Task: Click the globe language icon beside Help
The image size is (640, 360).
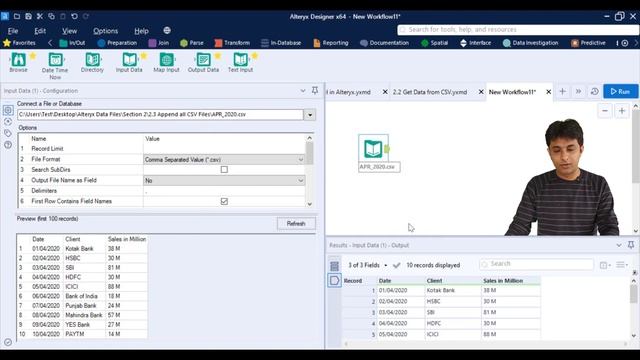Action: 167,31
